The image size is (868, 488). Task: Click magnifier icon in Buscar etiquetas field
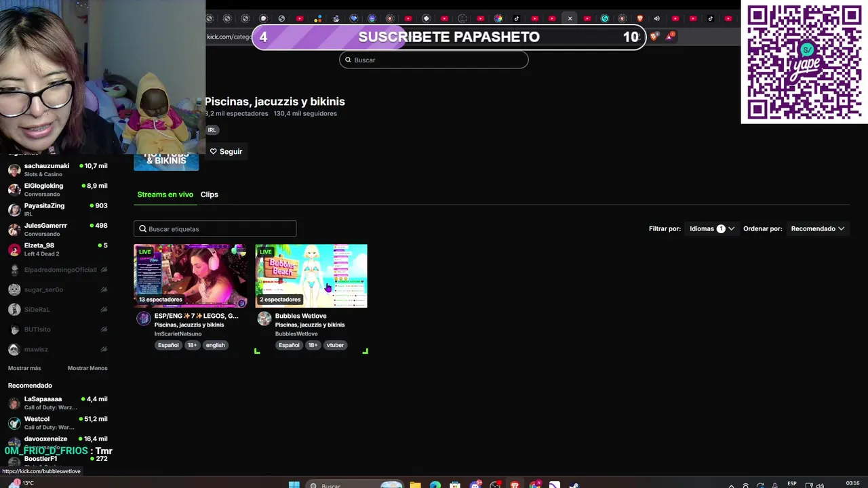click(143, 228)
